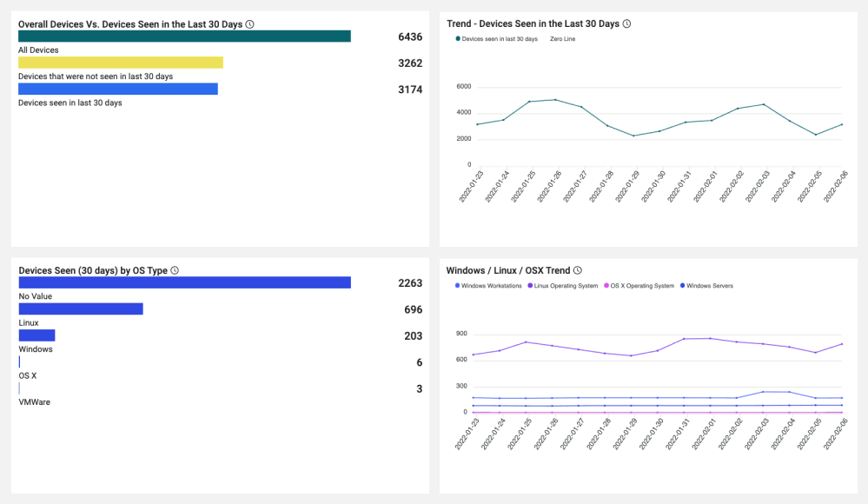Click 2022-02-03 point on devices trend line
The image size is (868, 504).
(x=764, y=104)
